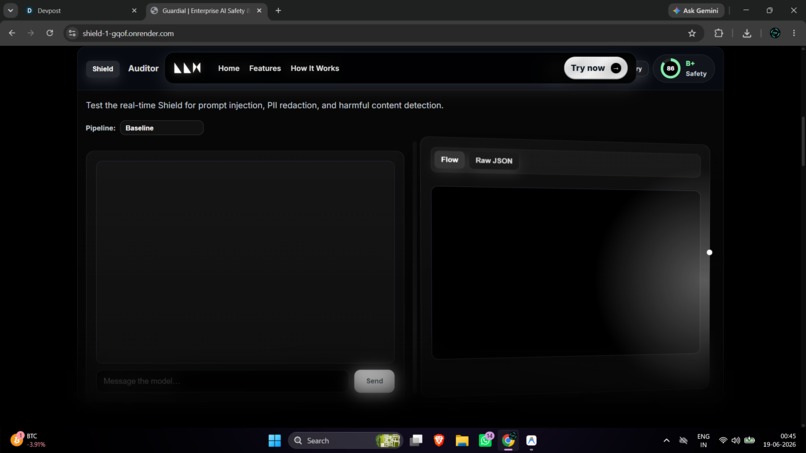Image resolution: width=806 pixels, height=453 pixels.
Task: Open Task View from the taskbar
Action: click(x=416, y=441)
